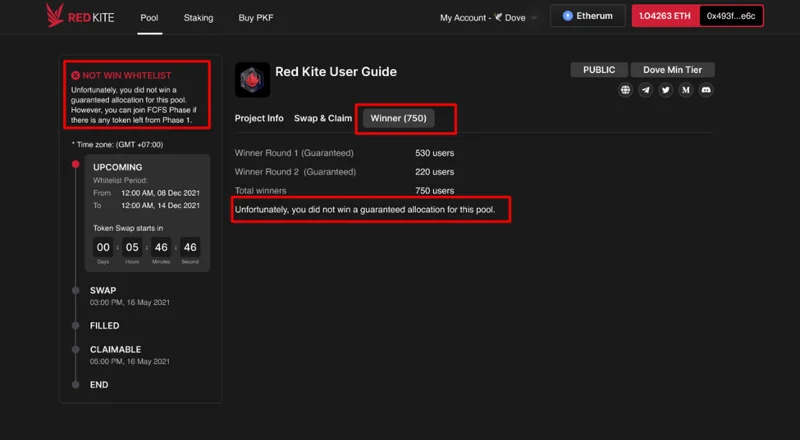Open the Medium link icon
This screenshot has width=800, height=440.
pos(686,90)
